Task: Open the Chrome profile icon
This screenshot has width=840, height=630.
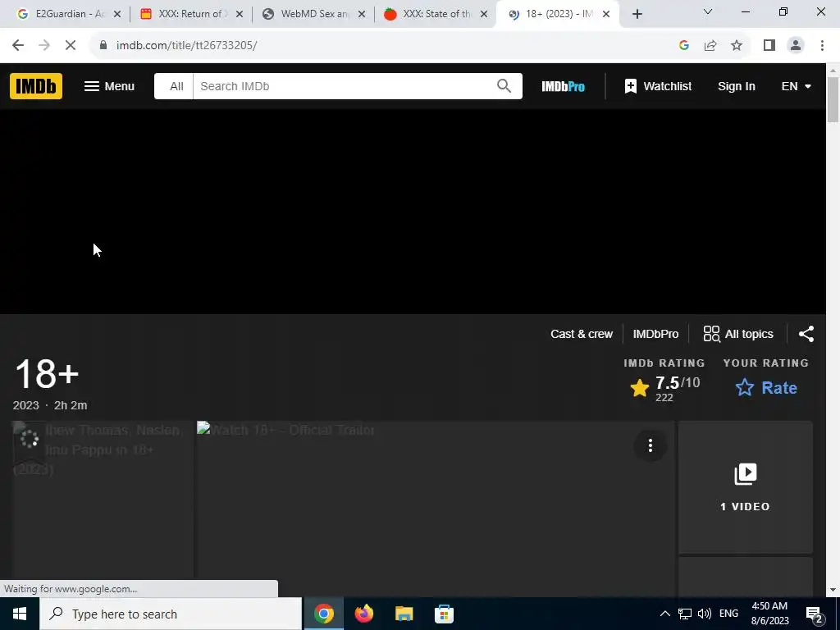Action: tap(796, 46)
